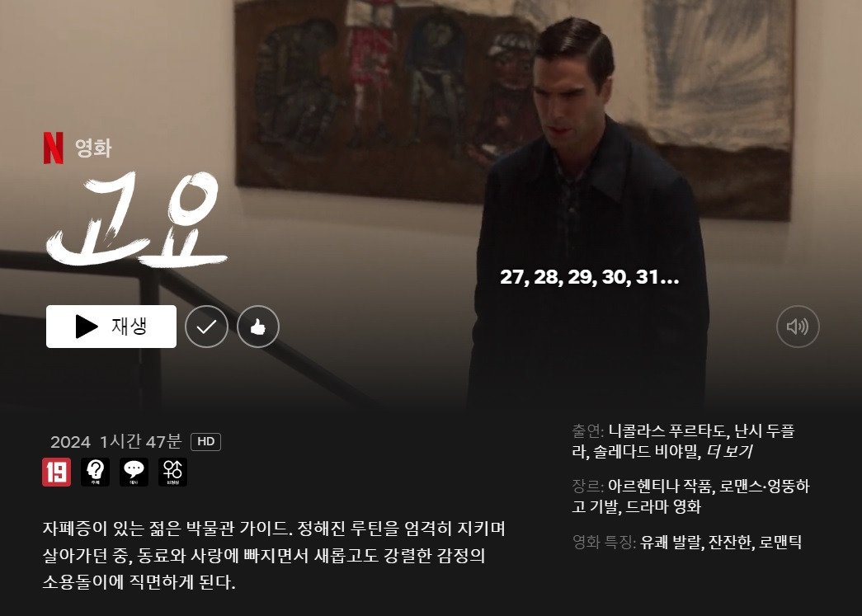
Task: Click the red Netflix N logo
Action: click(54, 148)
